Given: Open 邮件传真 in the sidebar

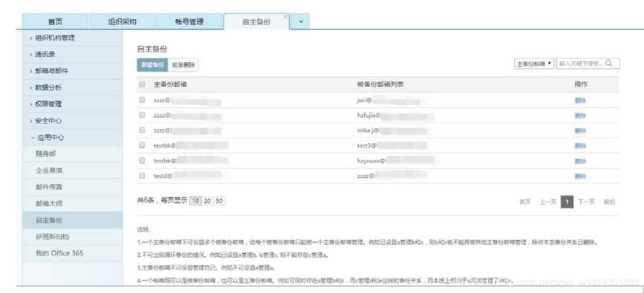Looking at the screenshot, I should click(x=73, y=187).
